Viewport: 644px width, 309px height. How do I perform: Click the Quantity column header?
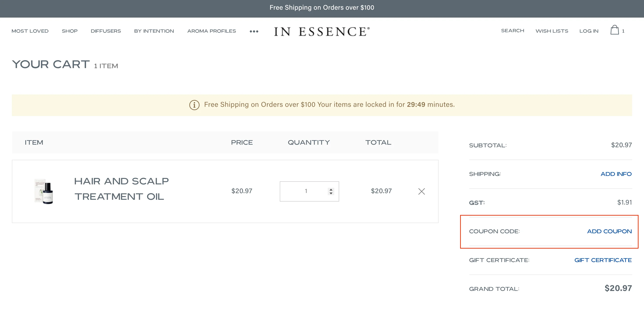(x=309, y=142)
